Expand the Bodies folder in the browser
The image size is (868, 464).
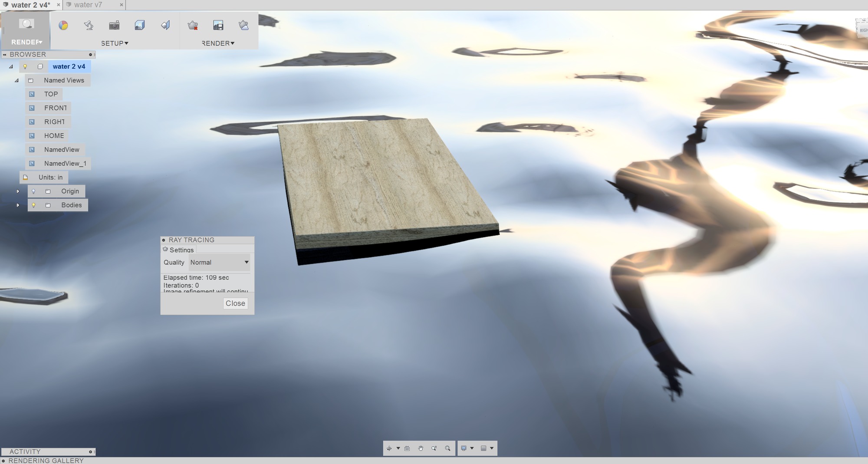pyautogui.click(x=18, y=205)
